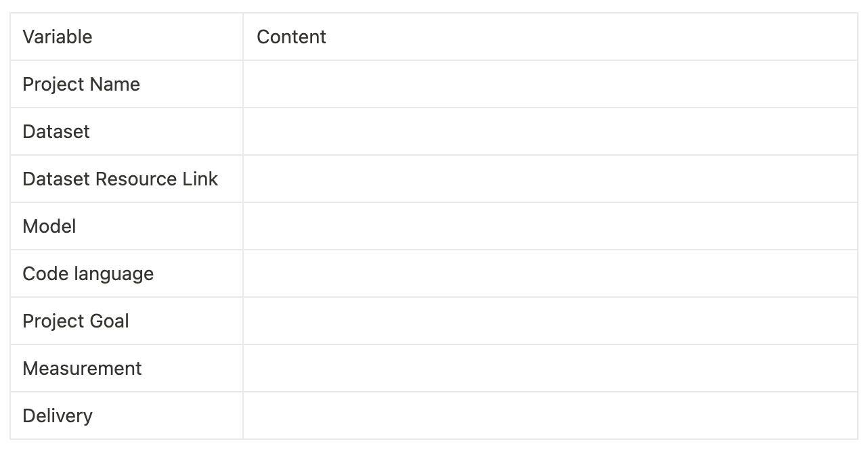
Task: Click the Variable column header
Action: pos(127,37)
